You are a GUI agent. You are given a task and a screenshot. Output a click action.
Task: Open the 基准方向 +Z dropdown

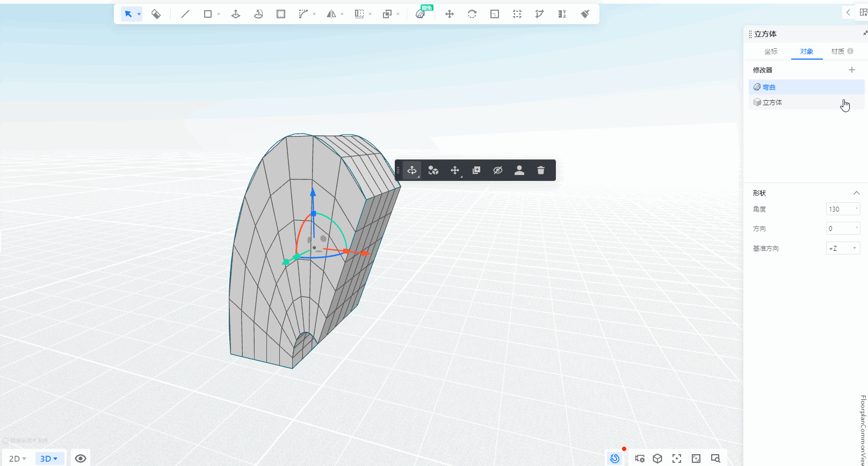tap(843, 248)
